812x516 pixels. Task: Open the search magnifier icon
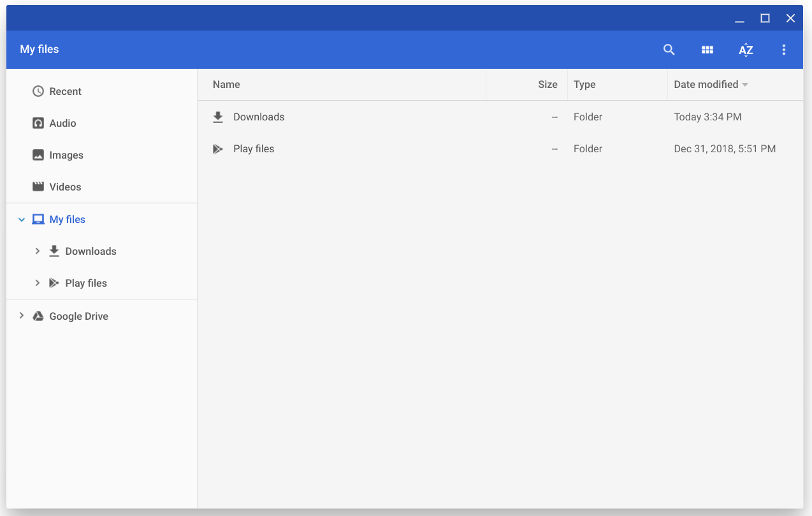669,50
